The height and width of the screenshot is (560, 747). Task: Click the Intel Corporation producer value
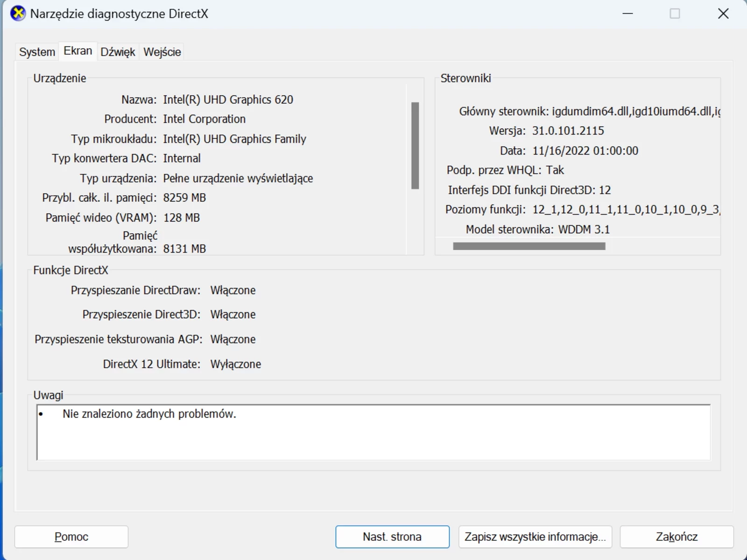(x=204, y=119)
